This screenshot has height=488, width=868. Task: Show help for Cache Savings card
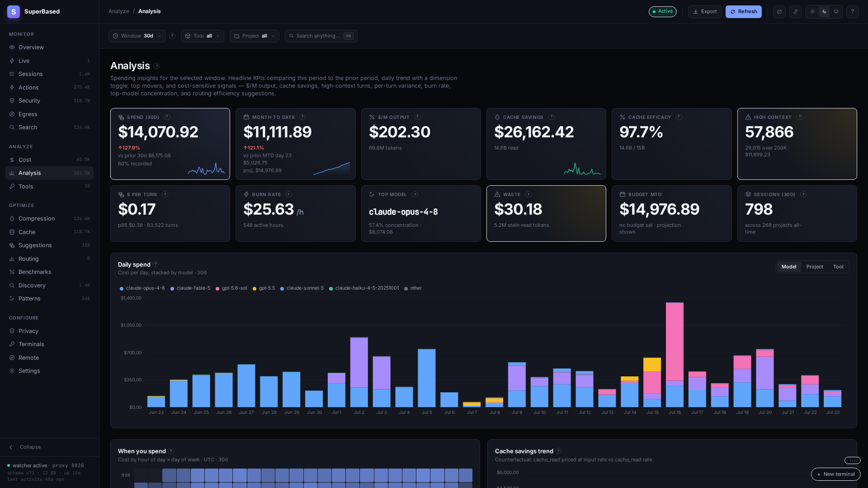(x=552, y=117)
